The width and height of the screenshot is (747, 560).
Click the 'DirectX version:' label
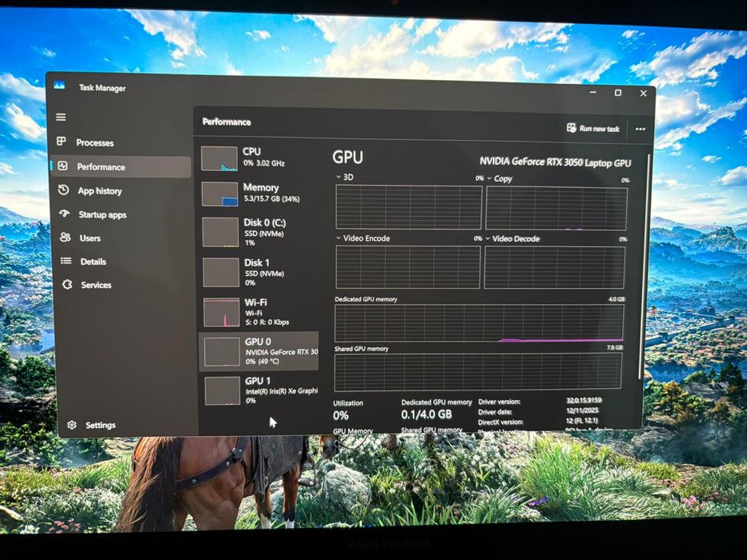pos(500,422)
